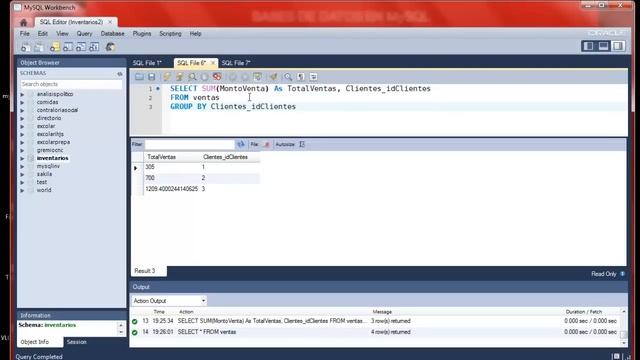Open the Database menu
This screenshot has width=640, height=360.
[x=112, y=33]
